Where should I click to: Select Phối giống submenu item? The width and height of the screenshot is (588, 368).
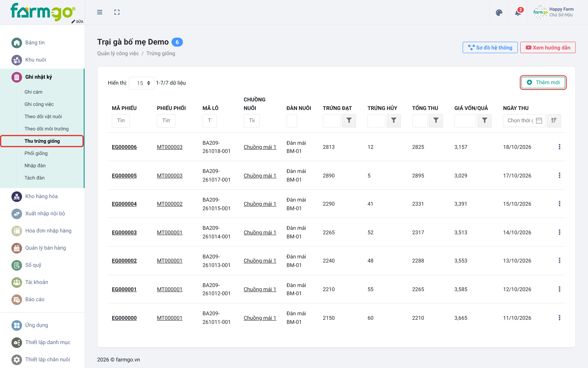coord(36,153)
